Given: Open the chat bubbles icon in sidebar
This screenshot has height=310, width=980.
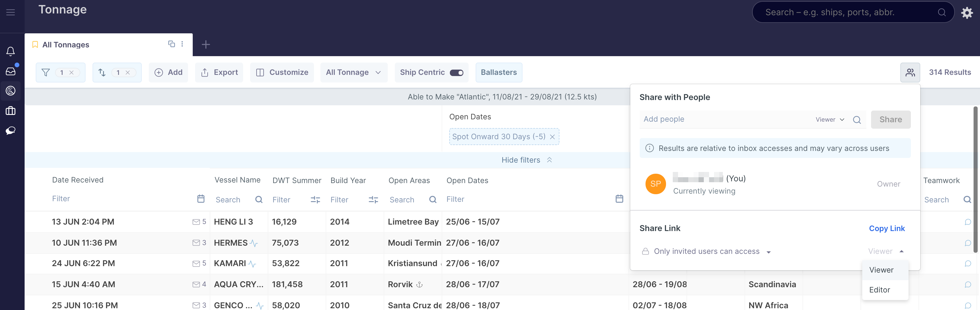Looking at the screenshot, I should (x=11, y=131).
